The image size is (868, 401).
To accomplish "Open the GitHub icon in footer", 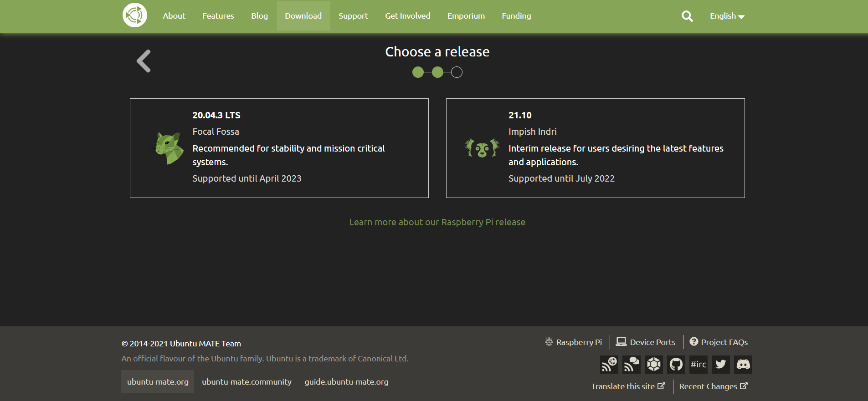I will click(x=676, y=365).
